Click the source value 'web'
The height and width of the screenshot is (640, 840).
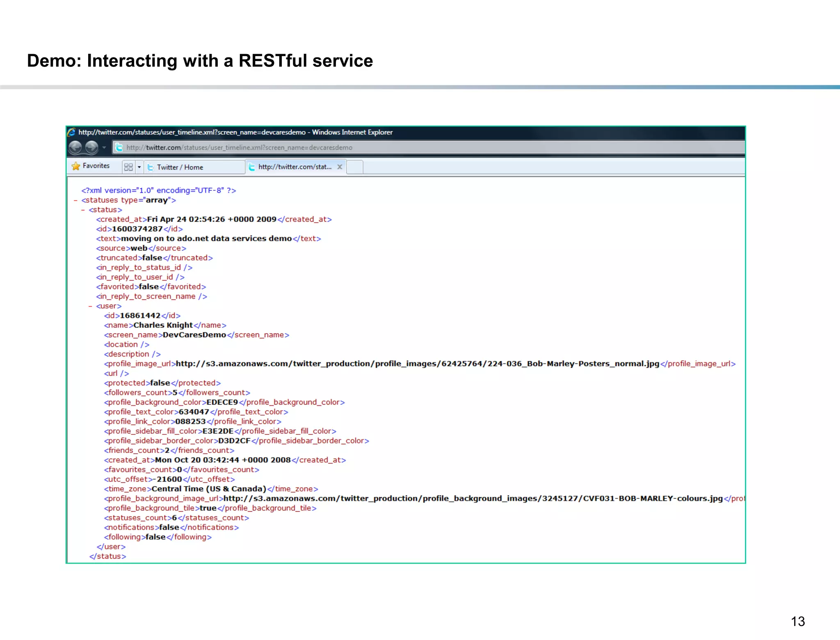[139, 248]
